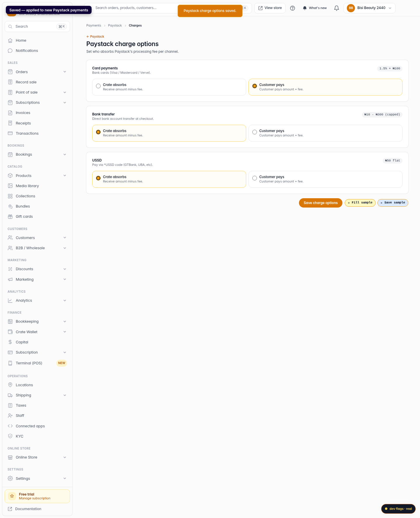
Task: Click the Free trial star icon
Action: (12, 496)
